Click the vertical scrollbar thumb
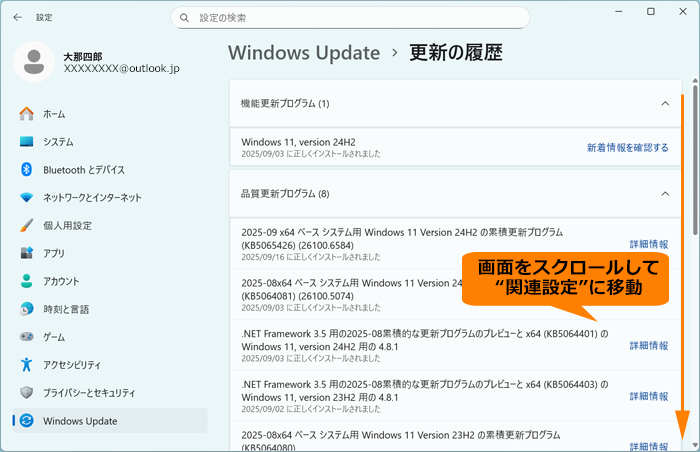 695,160
